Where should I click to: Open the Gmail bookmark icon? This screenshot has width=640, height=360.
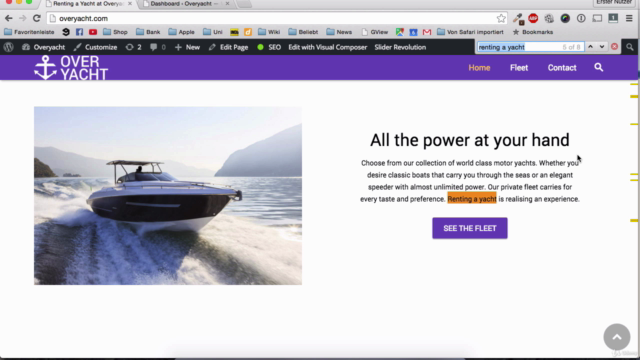pos(427,32)
